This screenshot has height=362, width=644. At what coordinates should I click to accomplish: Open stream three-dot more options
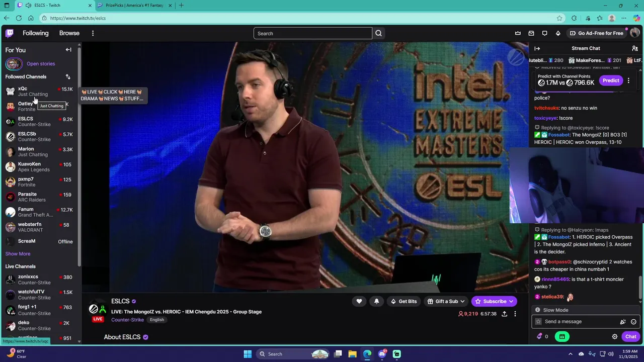[515, 314]
